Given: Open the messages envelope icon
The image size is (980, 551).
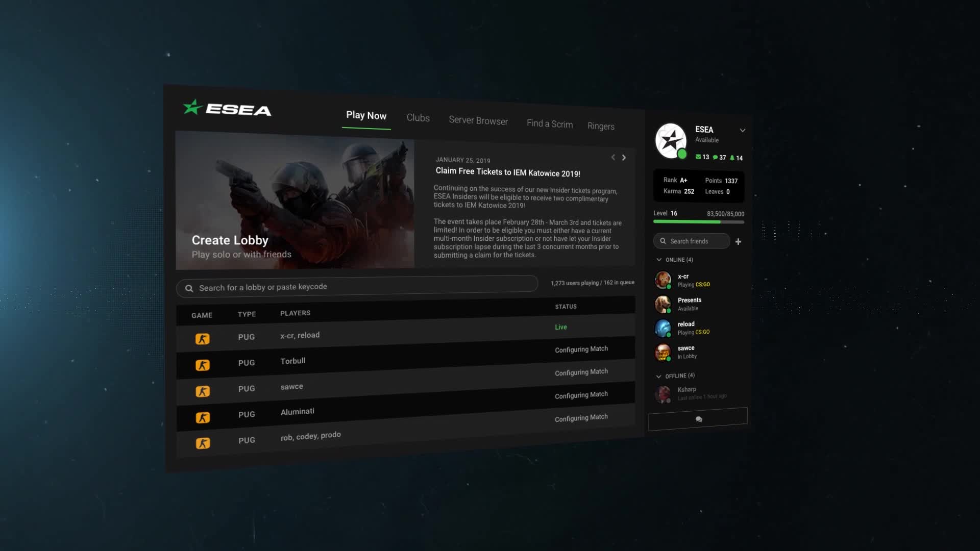Looking at the screenshot, I should 698,157.
